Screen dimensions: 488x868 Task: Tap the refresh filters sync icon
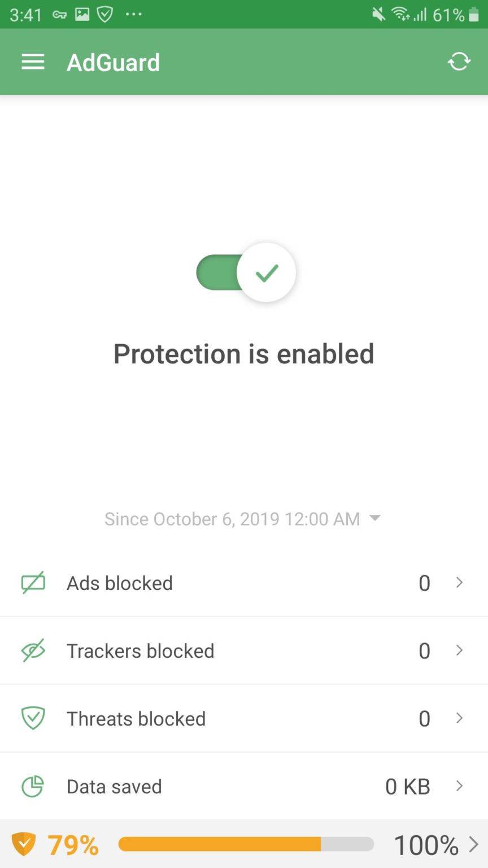pyautogui.click(x=459, y=62)
